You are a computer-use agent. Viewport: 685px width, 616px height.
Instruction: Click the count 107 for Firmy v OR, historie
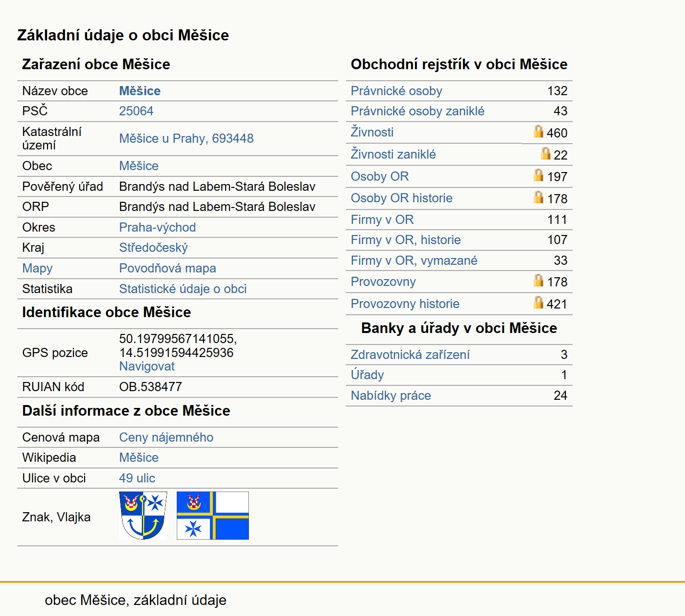(x=557, y=240)
